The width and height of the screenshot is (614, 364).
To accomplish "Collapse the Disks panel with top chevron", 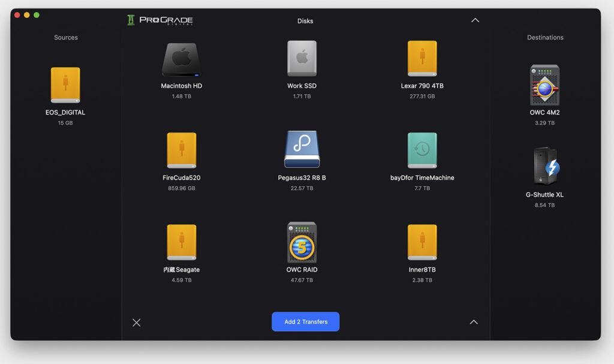I will tap(475, 20).
